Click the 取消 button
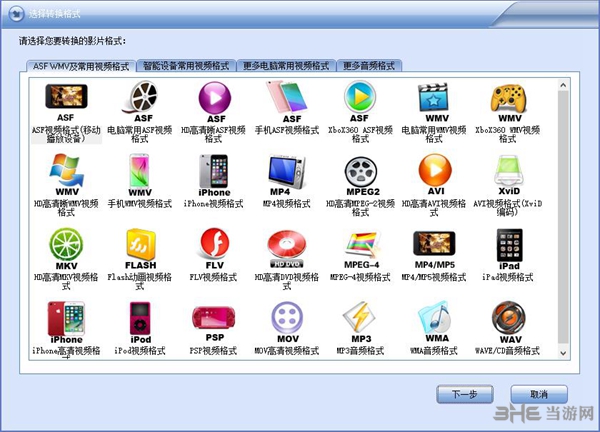Viewport: 600px width, 432px height. [x=539, y=394]
